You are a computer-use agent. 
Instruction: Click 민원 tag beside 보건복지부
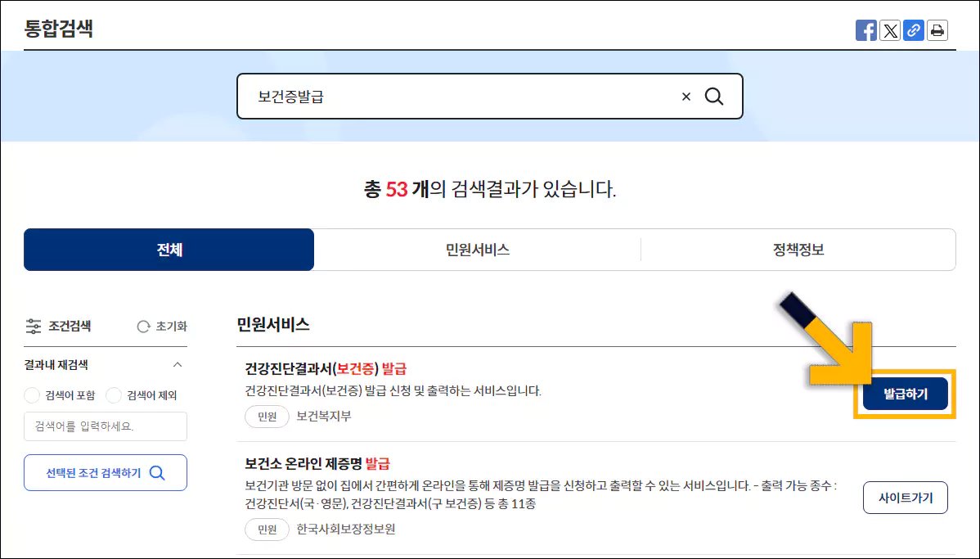(x=267, y=417)
